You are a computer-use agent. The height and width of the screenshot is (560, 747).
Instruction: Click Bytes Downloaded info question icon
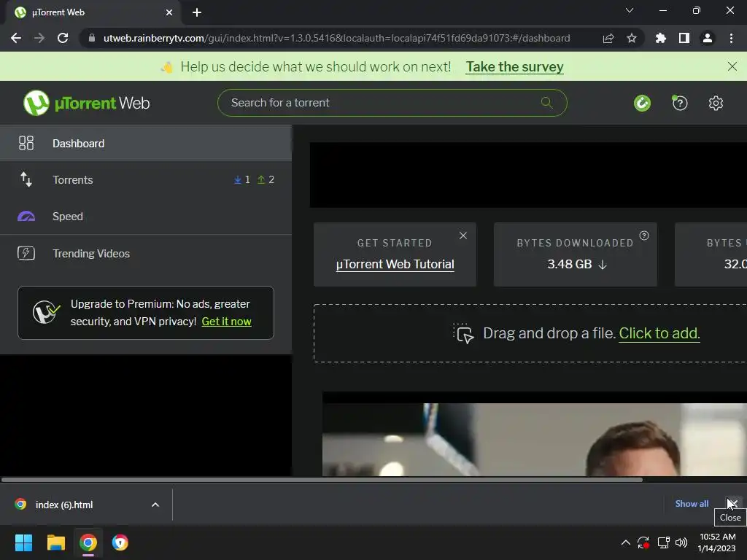[x=644, y=236]
